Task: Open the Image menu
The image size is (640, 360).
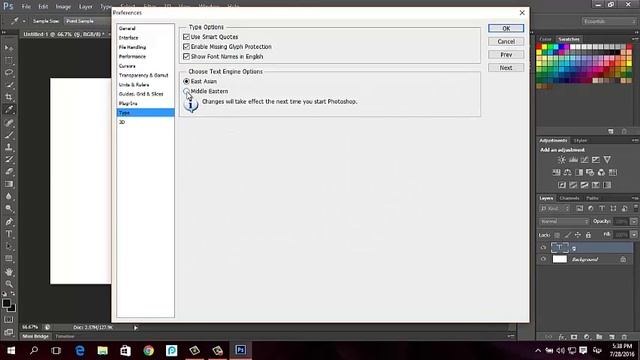Action: [63, 7]
